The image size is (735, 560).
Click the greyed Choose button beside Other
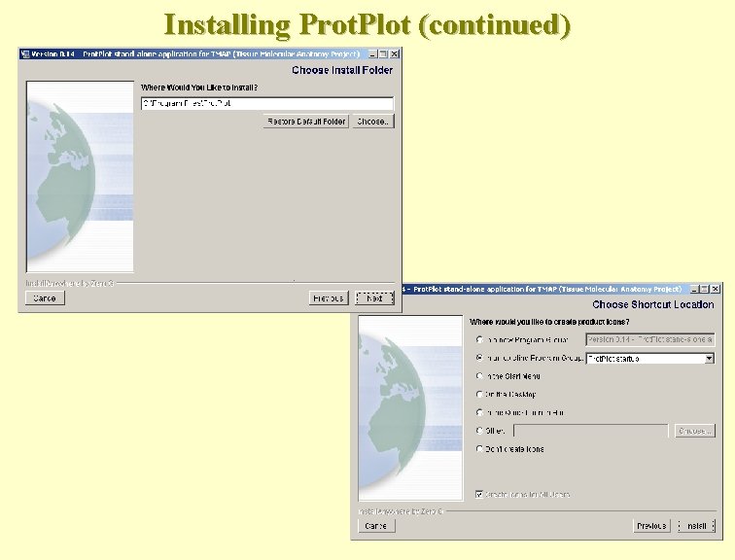pos(695,431)
